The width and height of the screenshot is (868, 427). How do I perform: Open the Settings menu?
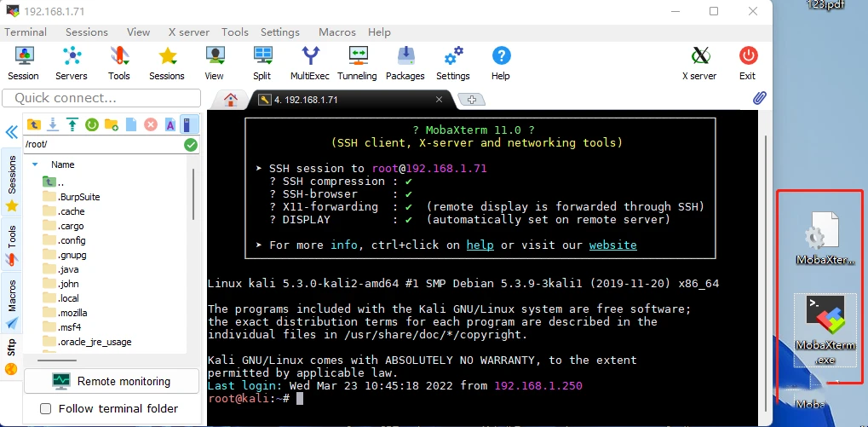pos(280,32)
